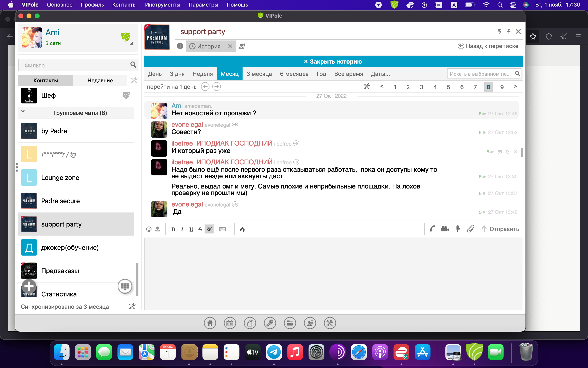Switch to the Контакты tab
The height and width of the screenshot is (368, 588).
46,80
